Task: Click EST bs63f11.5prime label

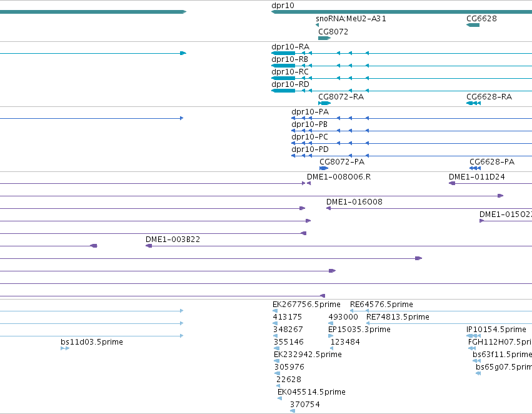Action: point(502,355)
